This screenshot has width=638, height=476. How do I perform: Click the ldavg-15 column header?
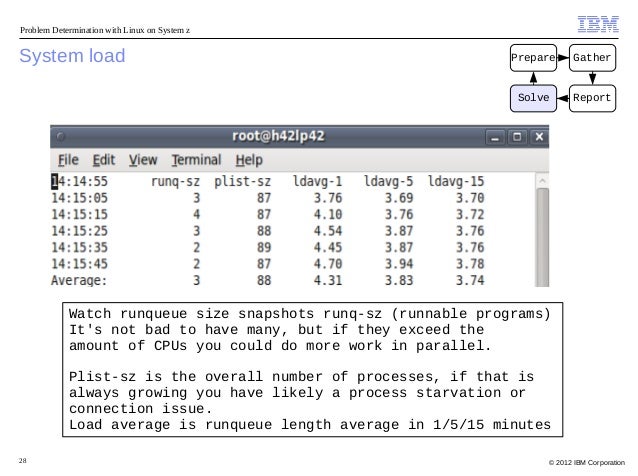(x=456, y=181)
